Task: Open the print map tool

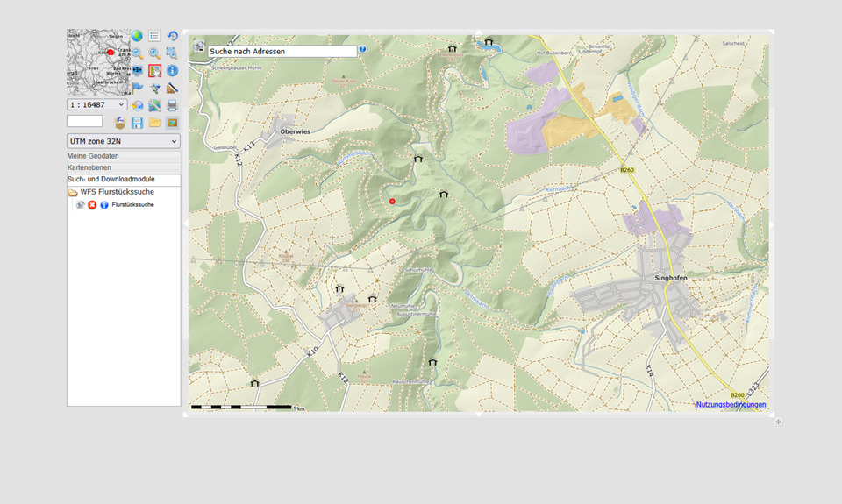Action: click(172, 105)
